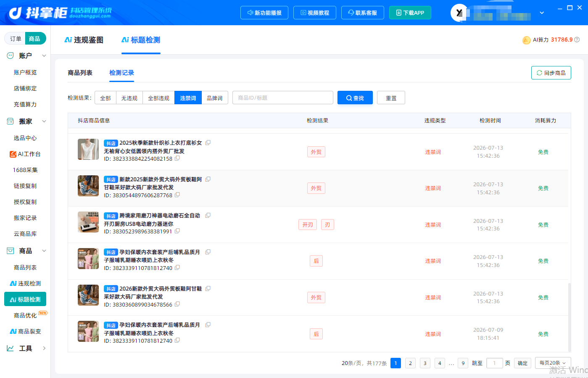Copy product ID 3830360899034678566
Image resolution: width=588 pixels, height=378 pixels.
tap(177, 304)
